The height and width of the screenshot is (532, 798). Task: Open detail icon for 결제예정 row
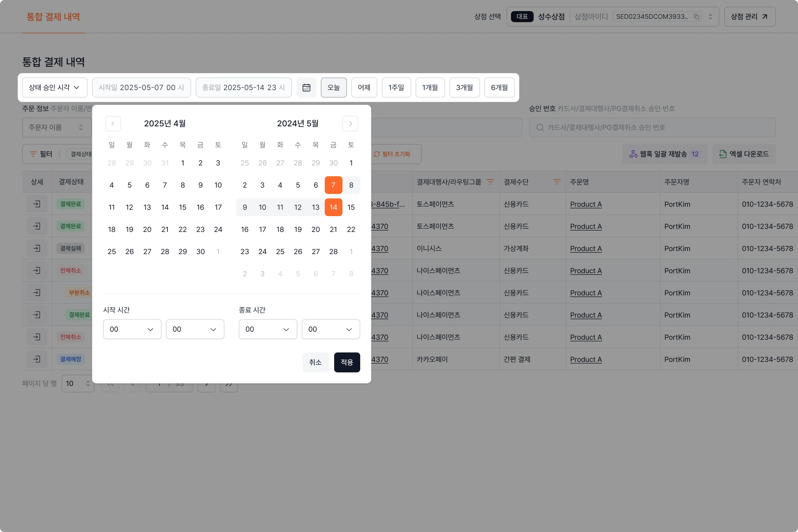[x=37, y=359]
